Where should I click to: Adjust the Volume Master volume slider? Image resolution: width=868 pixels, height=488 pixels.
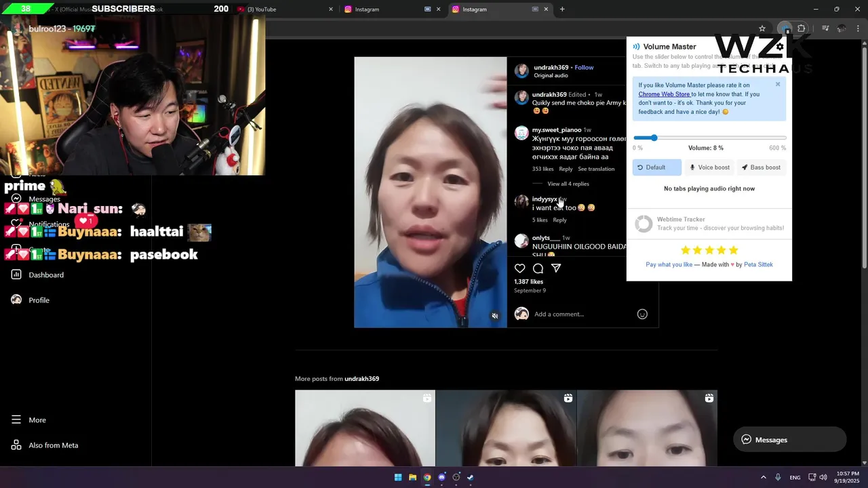(709, 138)
